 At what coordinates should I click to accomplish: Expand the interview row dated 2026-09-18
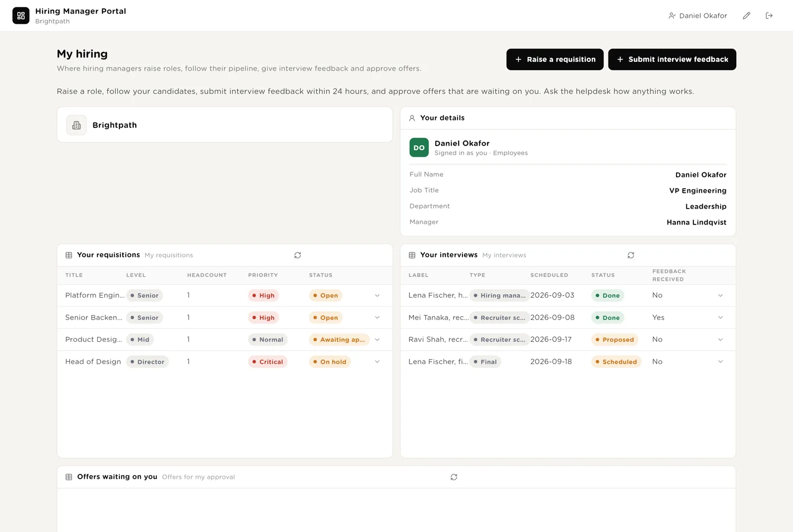coord(720,362)
